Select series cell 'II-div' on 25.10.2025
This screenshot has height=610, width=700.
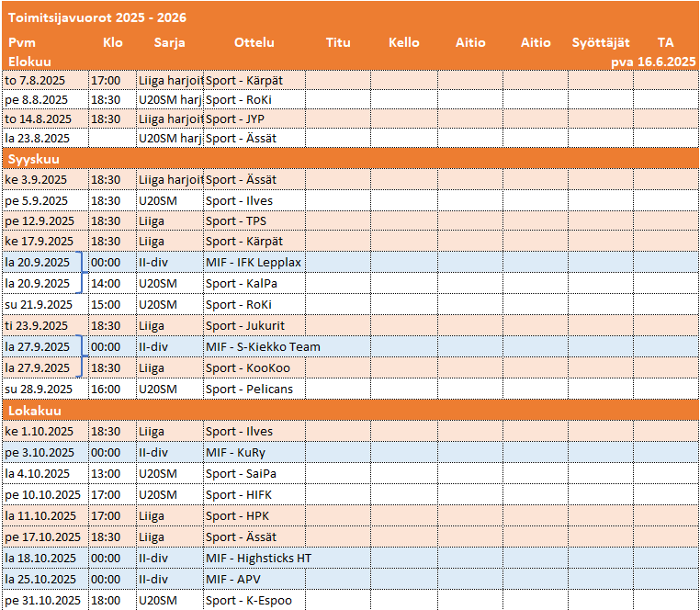(170, 579)
